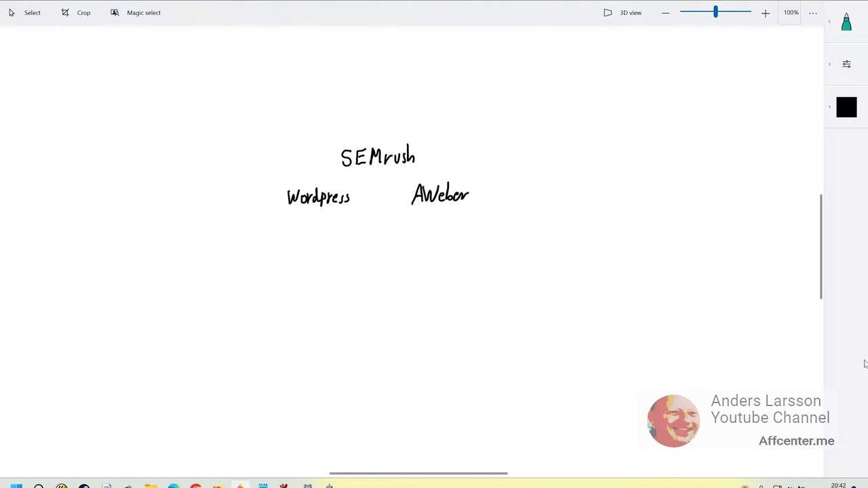This screenshot has width=868, height=488.
Task: Click the horizontal canvas scrollbar
Action: pos(418,473)
